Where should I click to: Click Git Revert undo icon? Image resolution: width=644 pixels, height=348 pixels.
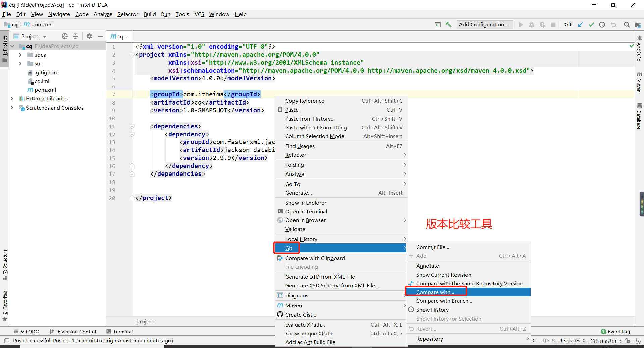pyautogui.click(x=613, y=25)
